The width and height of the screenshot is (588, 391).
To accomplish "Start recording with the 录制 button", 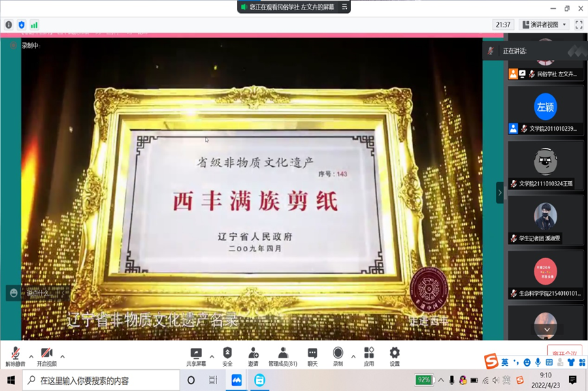I will [x=338, y=354].
